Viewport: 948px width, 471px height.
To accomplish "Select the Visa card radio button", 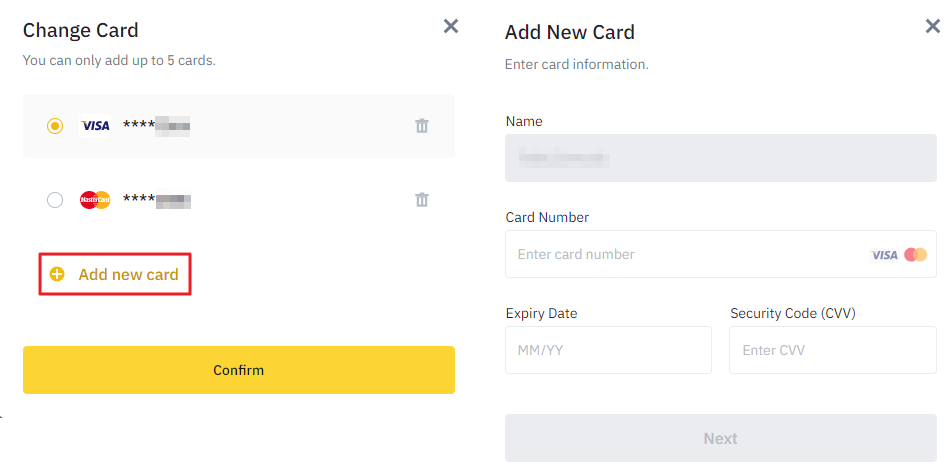I will click(x=55, y=126).
